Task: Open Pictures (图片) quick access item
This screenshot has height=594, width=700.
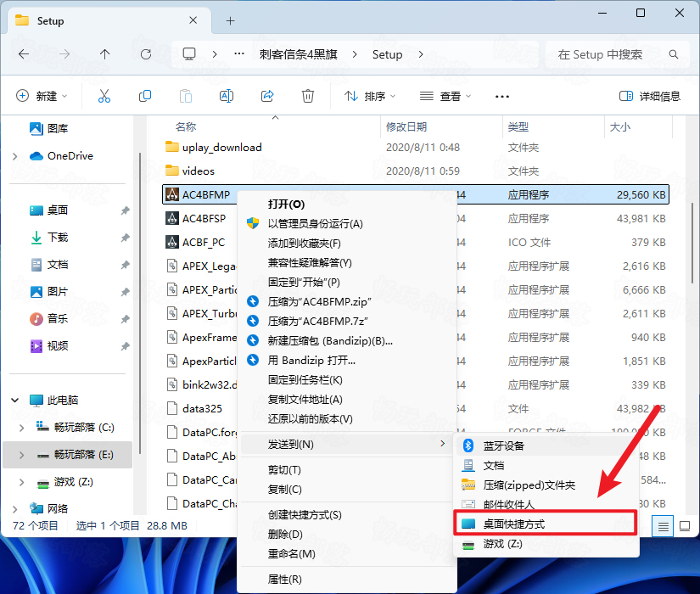Action: tap(48, 292)
